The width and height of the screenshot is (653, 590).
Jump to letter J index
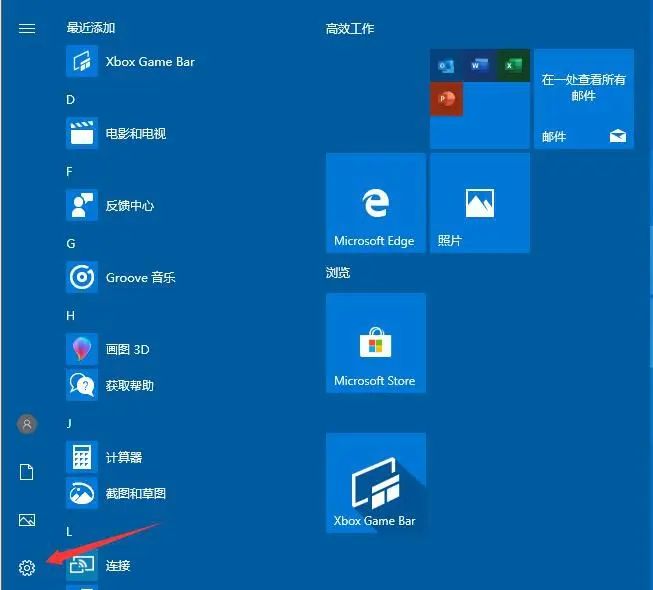pyautogui.click(x=69, y=423)
